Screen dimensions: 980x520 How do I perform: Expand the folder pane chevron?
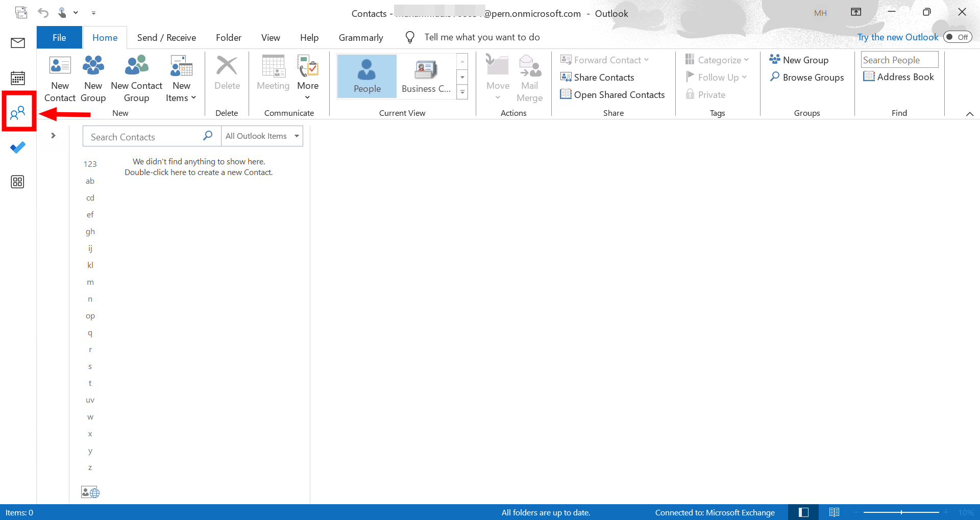click(53, 136)
